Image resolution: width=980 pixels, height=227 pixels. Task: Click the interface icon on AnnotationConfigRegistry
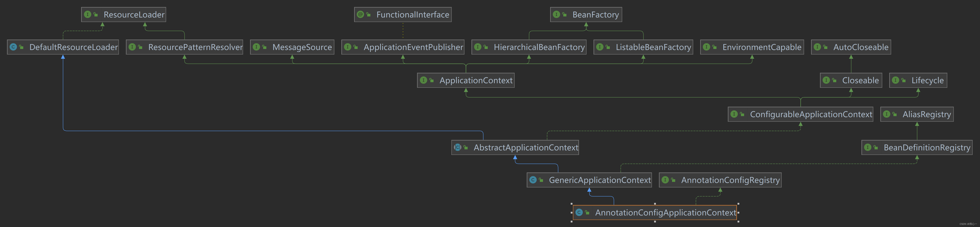665,180
